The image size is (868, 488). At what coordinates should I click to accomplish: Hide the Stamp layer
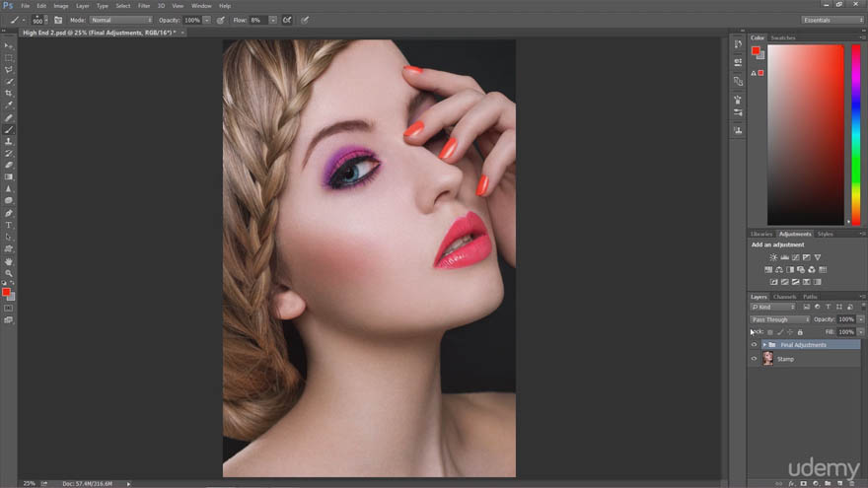(754, 359)
